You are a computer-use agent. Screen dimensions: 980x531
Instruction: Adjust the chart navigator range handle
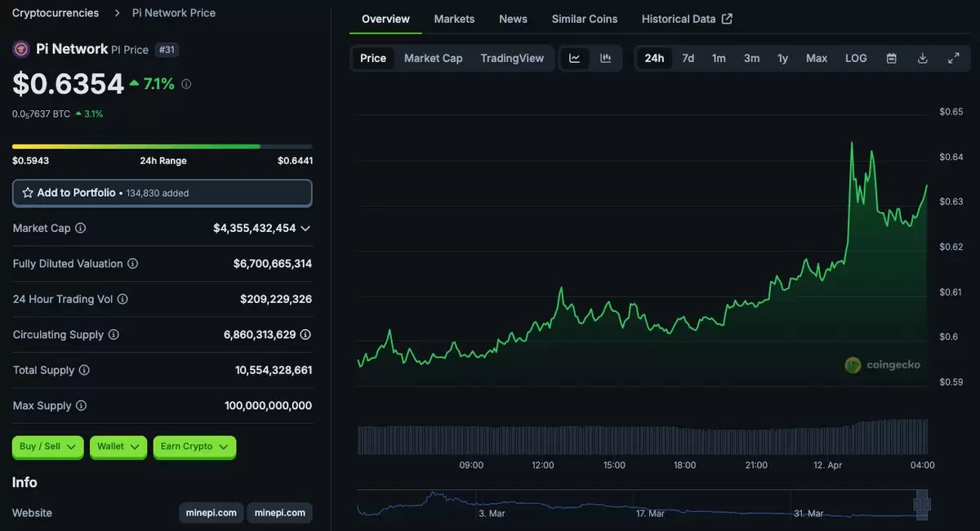[923, 505]
